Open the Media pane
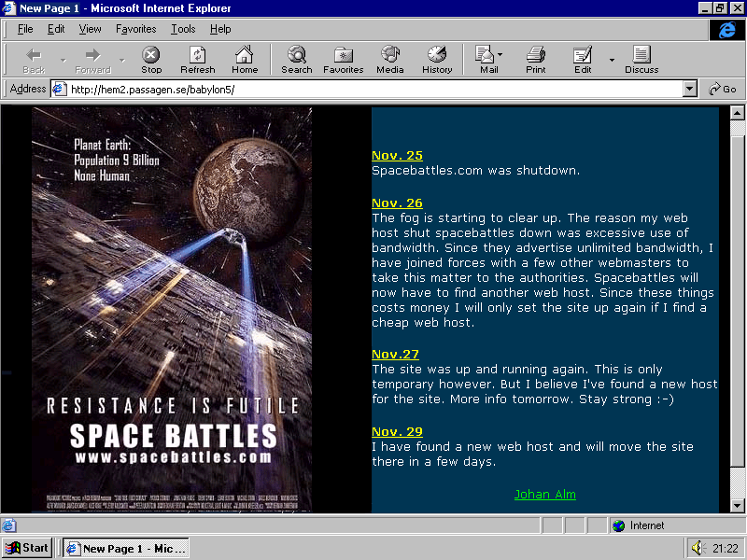 (389, 60)
